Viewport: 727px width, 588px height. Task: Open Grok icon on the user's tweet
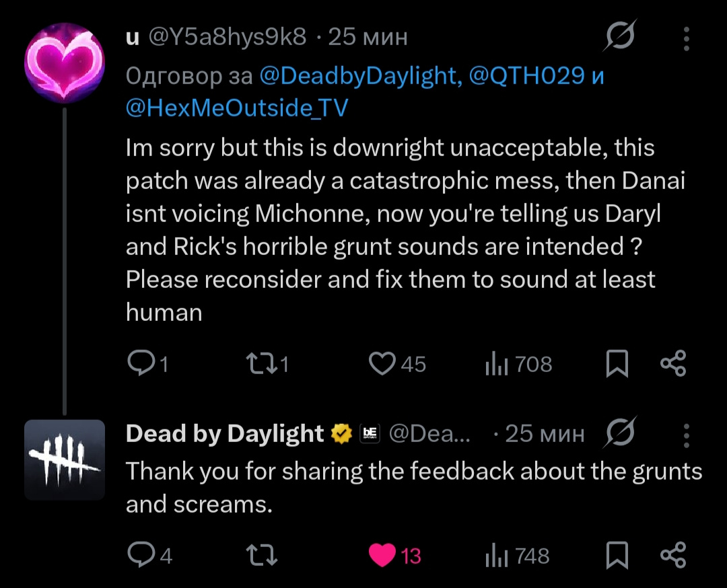click(619, 35)
